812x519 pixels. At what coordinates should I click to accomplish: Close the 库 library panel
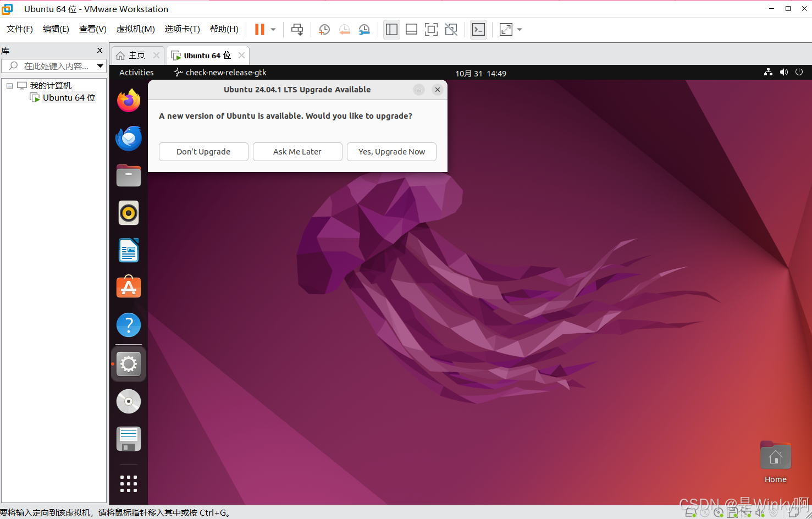pos(100,51)
